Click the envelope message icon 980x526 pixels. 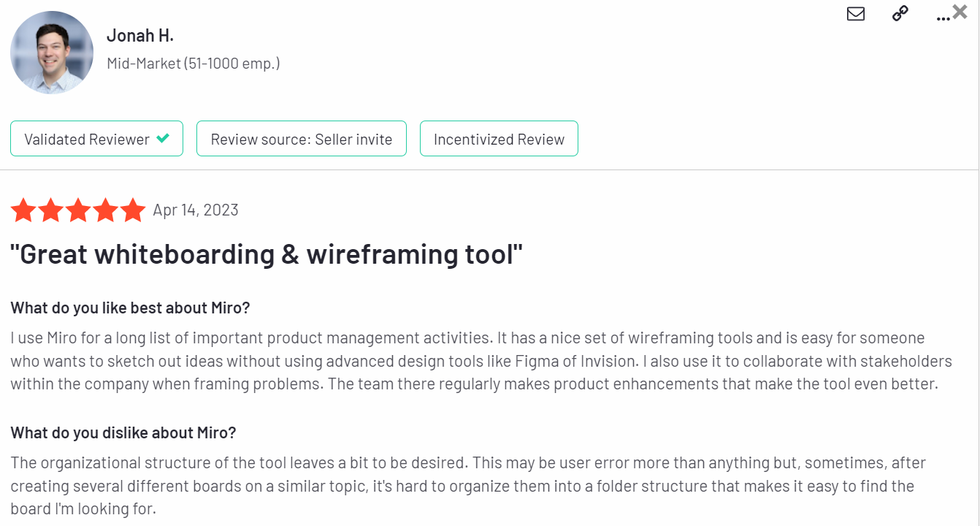[x=856, y=14]
